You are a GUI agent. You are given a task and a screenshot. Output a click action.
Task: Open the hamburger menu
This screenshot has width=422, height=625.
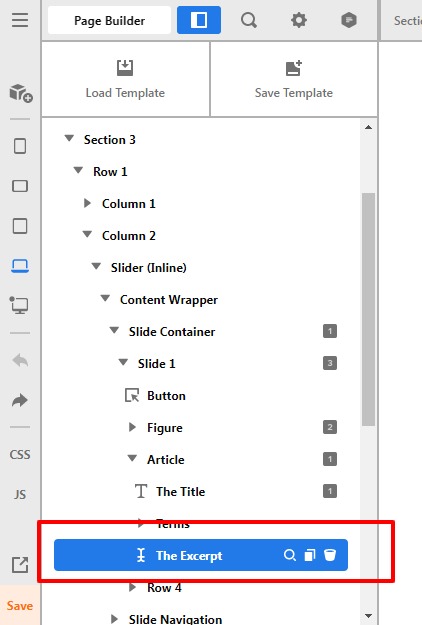coord(20,20)
